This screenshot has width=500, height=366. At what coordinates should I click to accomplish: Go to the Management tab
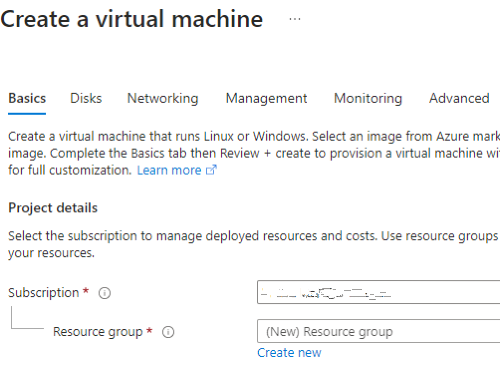(x=266, y=99)
